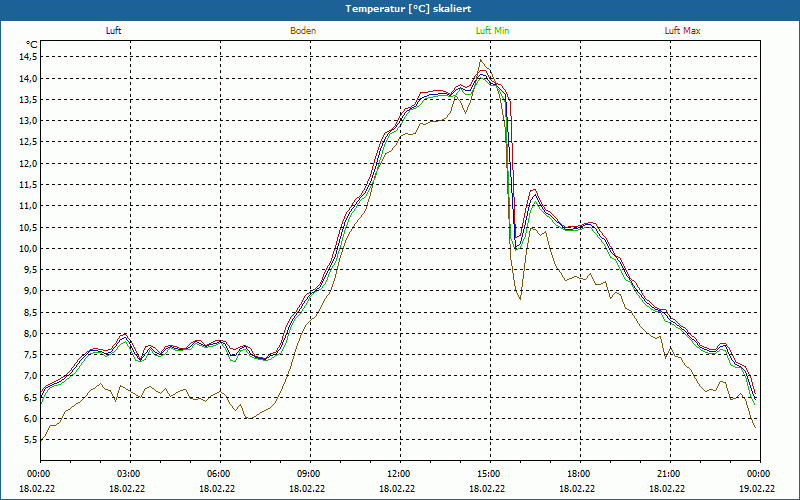This screenshot has width=800, height=500.
Task: Click the 19.02.22 date label
Action: coord(757,488)
